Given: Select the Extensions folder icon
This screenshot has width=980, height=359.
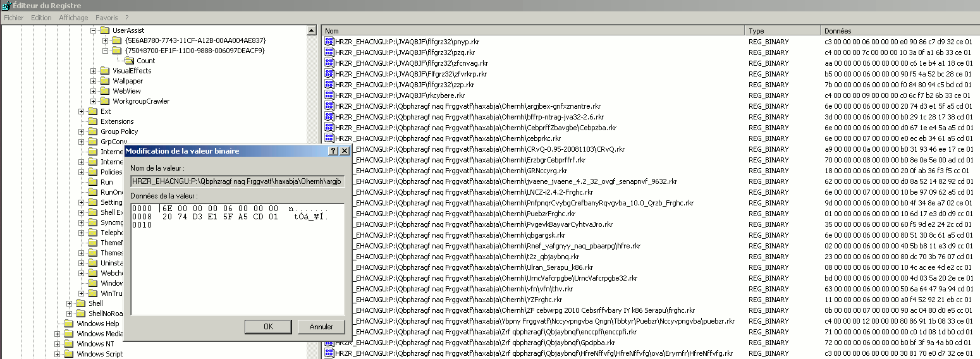Looking at the screenshot, I should (x=92, y=121).
